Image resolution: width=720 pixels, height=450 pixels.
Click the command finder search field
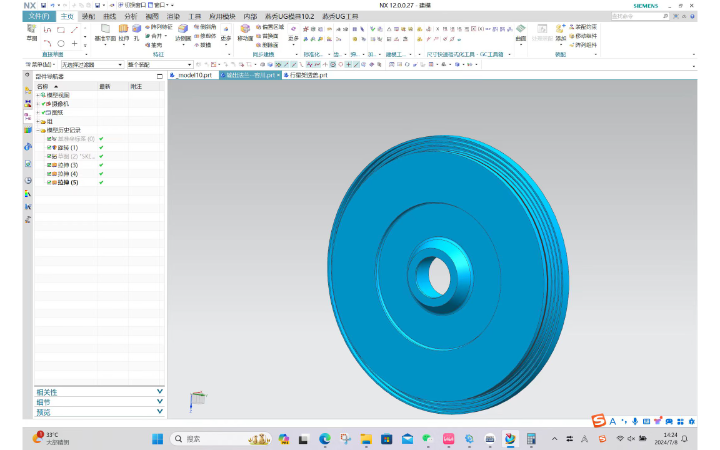point(640,16)
